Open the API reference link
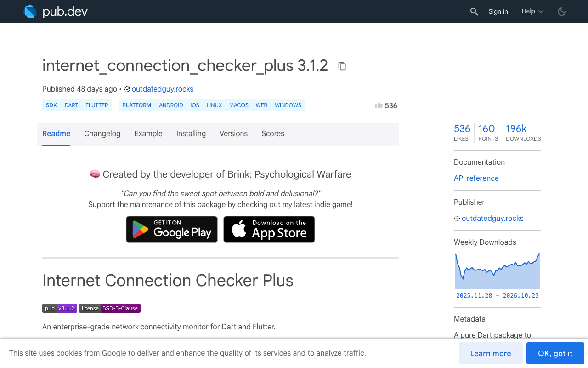The width and height of the screenshot is (588, 368). point(476,178)
